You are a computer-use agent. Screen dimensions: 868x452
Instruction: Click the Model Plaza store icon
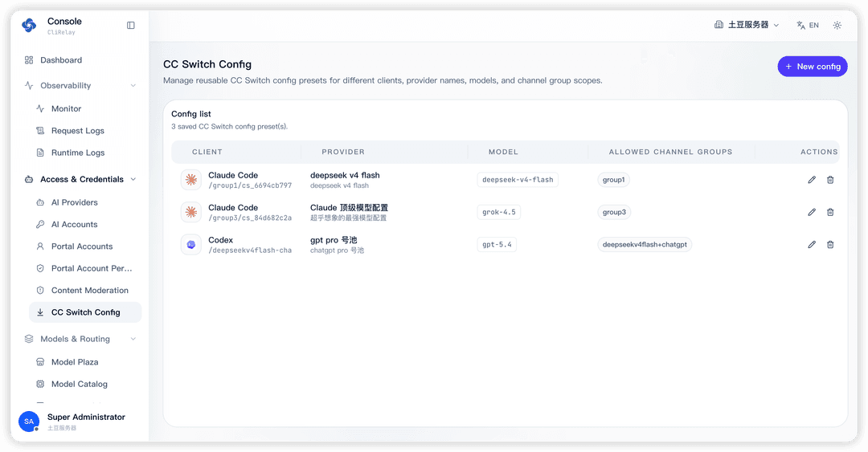[x=40, y=362]
